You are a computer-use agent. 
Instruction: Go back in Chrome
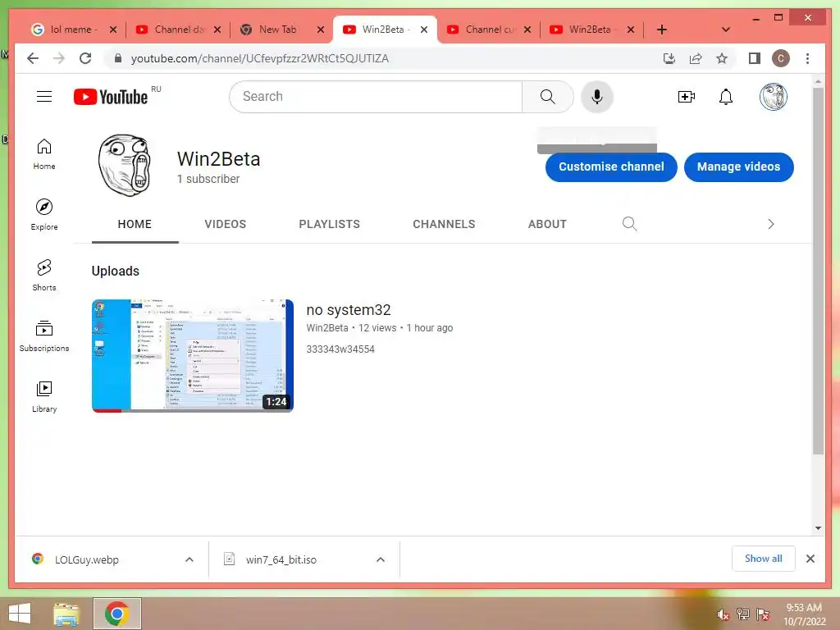click(33, 58)
